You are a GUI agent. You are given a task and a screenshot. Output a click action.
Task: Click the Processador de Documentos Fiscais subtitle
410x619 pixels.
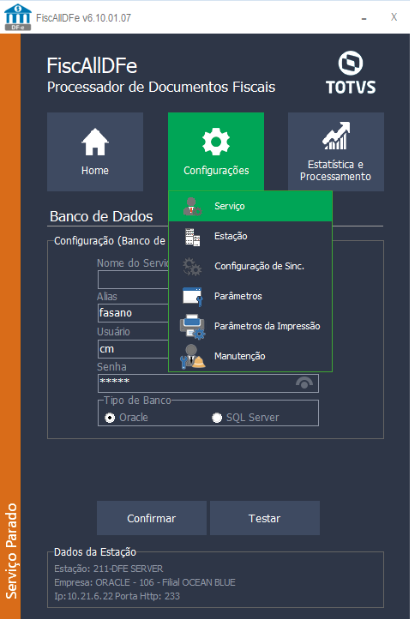pos(161,87)
